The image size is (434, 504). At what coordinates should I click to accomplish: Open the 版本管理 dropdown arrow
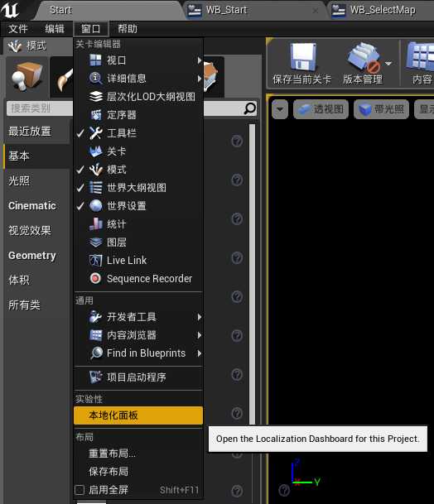click(x=388, y=64)
